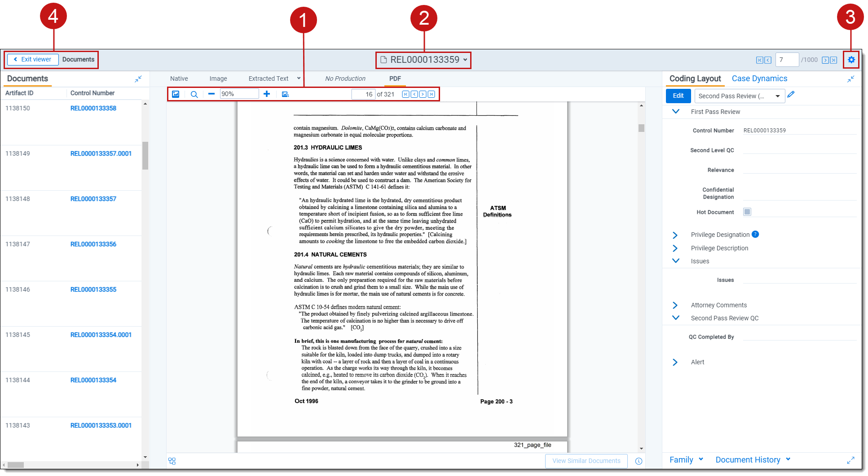Click the zoom percentage input field

239,94
